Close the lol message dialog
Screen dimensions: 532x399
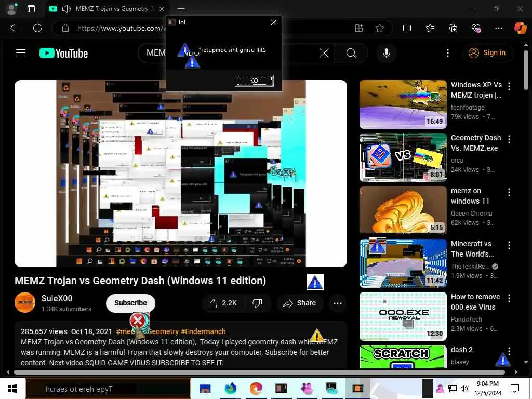[274, 22]
